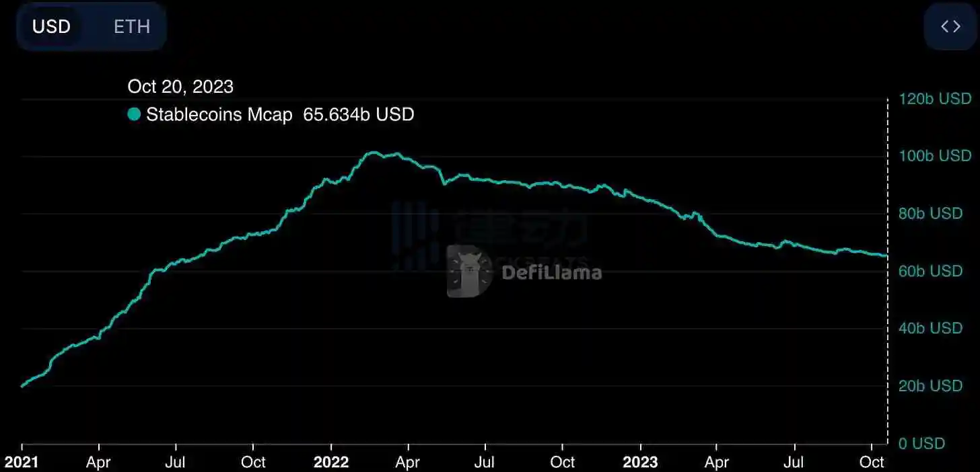Image resolution: width=980 pixels, height=472 pixels.
Task: Click the embed code brackets icon
Action: tap(950, 27)
